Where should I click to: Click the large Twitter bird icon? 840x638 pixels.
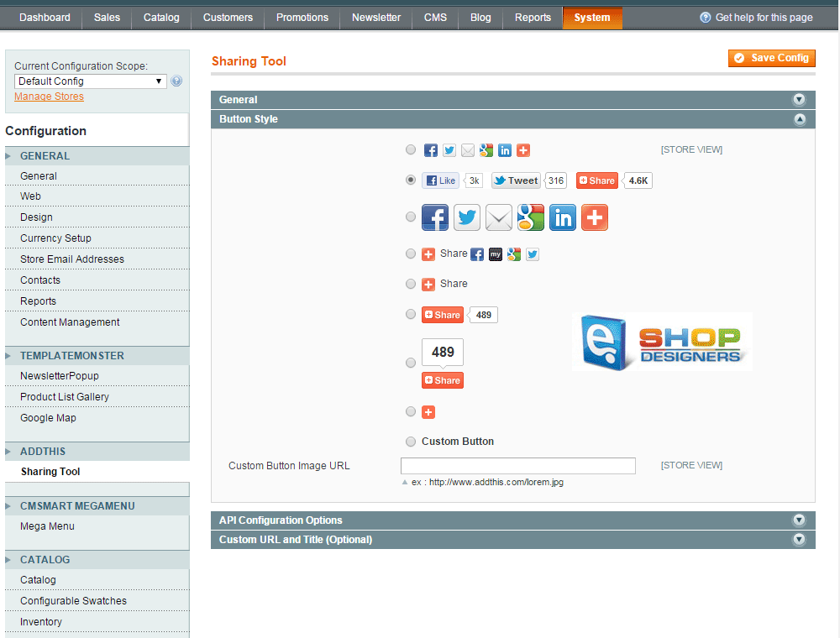pos(467,217)
